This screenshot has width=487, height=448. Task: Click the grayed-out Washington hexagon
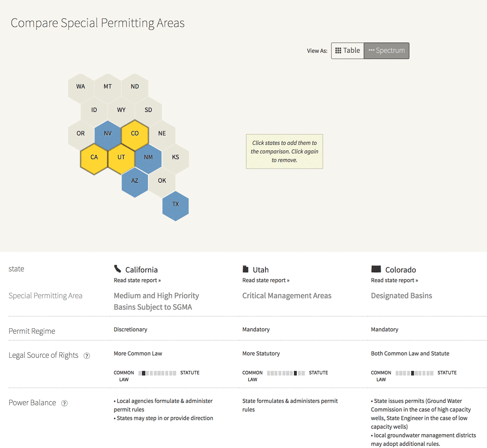(x=81, y=87)
